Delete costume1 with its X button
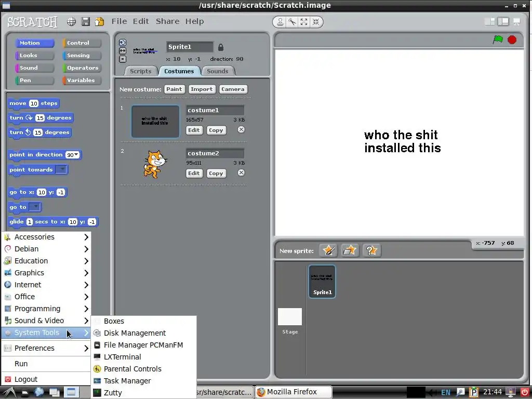This screenshot has width=532, height=399. [x=241, y=129]
